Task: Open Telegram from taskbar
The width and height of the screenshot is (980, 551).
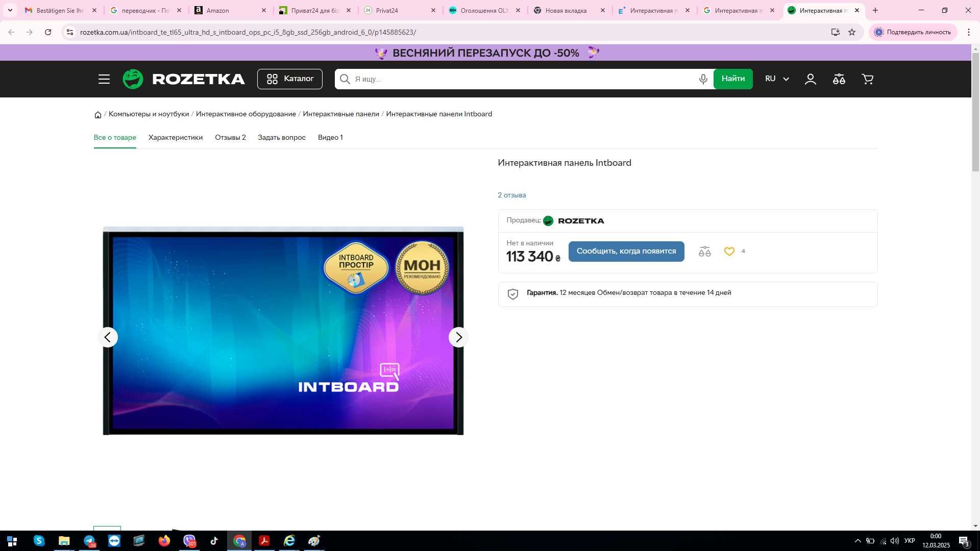Action: tap(89, 541)
